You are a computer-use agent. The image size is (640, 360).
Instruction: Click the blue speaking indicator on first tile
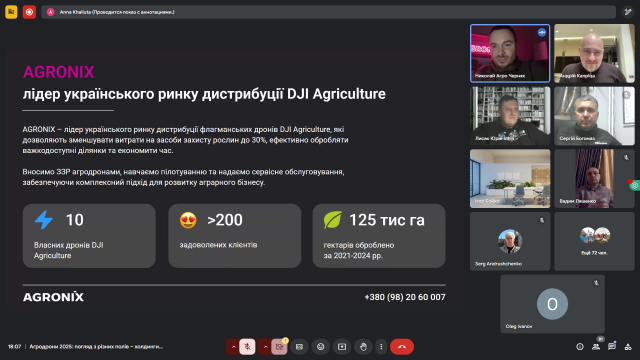point(542,32)
